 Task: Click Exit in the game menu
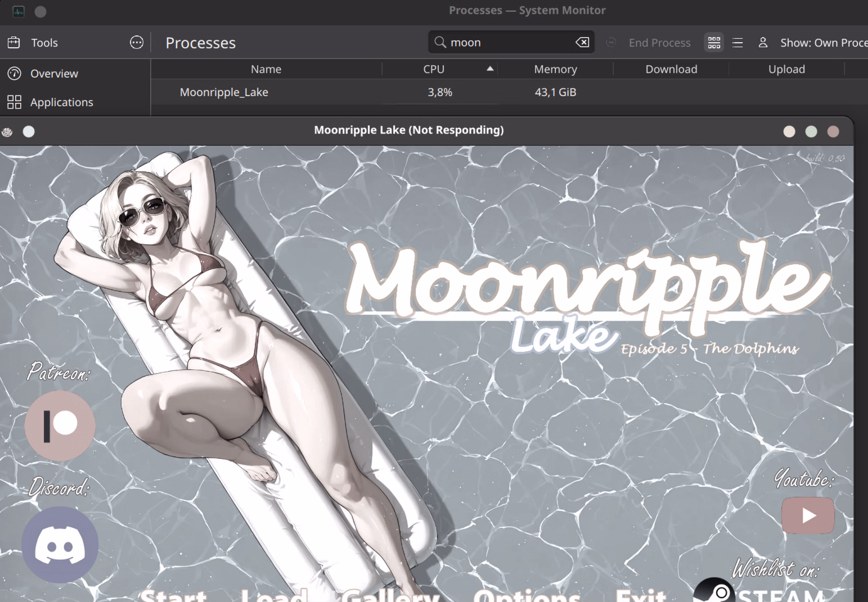click(641, 595)
